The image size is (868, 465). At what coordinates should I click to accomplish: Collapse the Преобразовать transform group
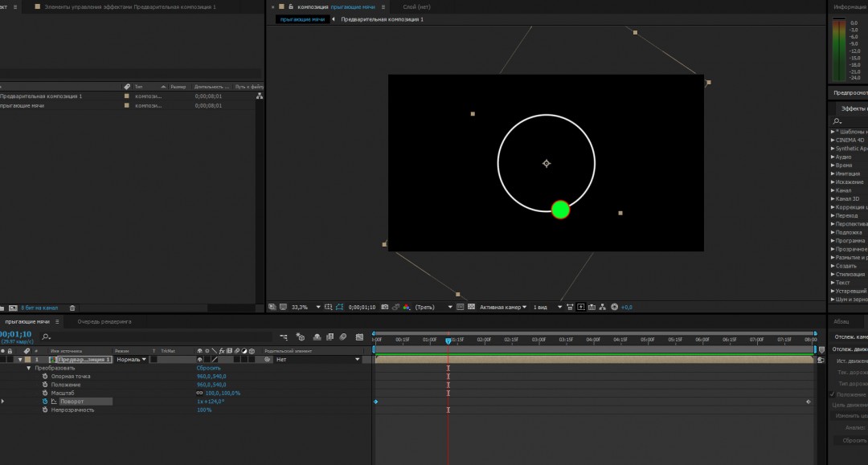(29, 369)
